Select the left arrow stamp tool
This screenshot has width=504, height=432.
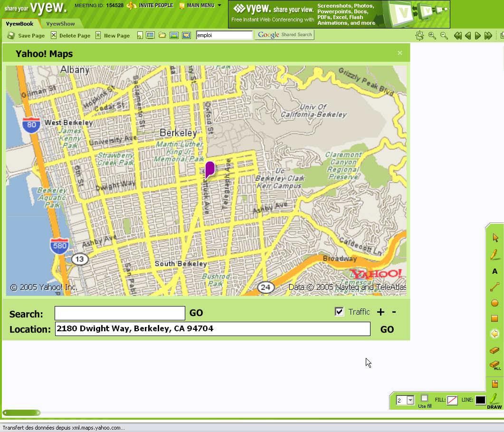(x=494, y=334)
